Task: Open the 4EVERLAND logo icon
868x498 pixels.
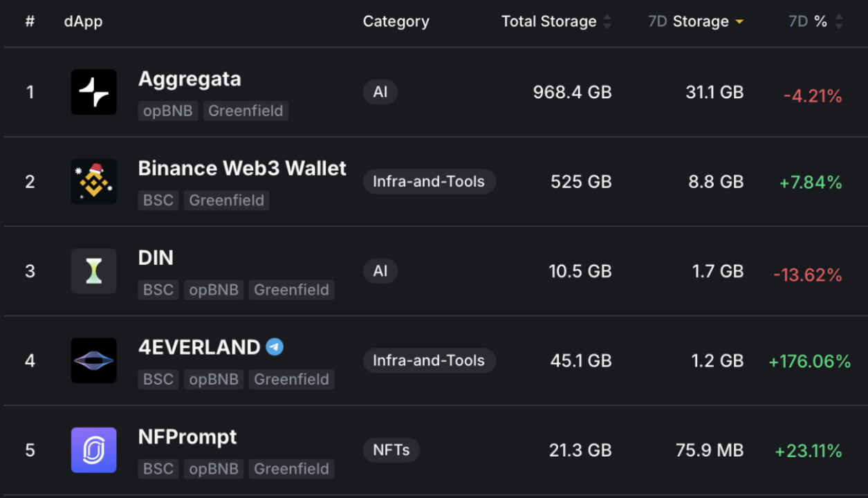Action: click(x=93, y=360)
